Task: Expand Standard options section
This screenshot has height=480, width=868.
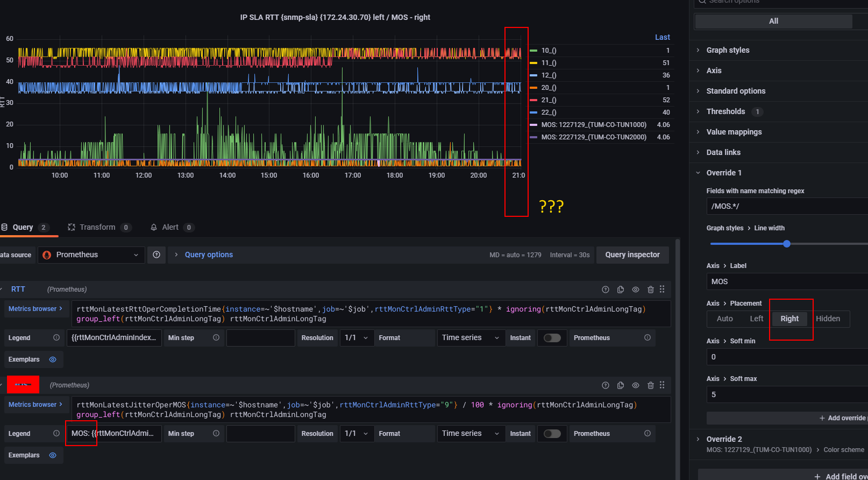Action: (736, 91)
